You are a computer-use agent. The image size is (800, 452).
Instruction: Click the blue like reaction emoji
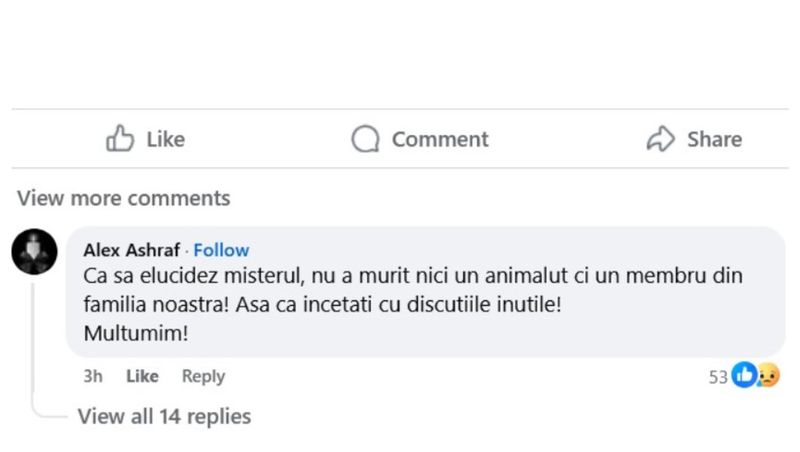coord(744,376)
